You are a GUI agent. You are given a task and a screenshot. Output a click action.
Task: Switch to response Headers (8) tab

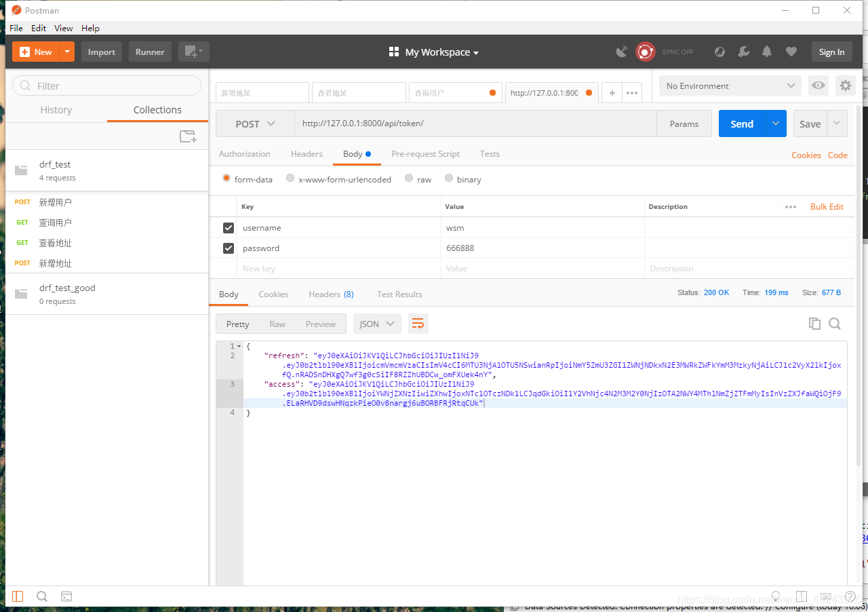[x=331, y=294]
